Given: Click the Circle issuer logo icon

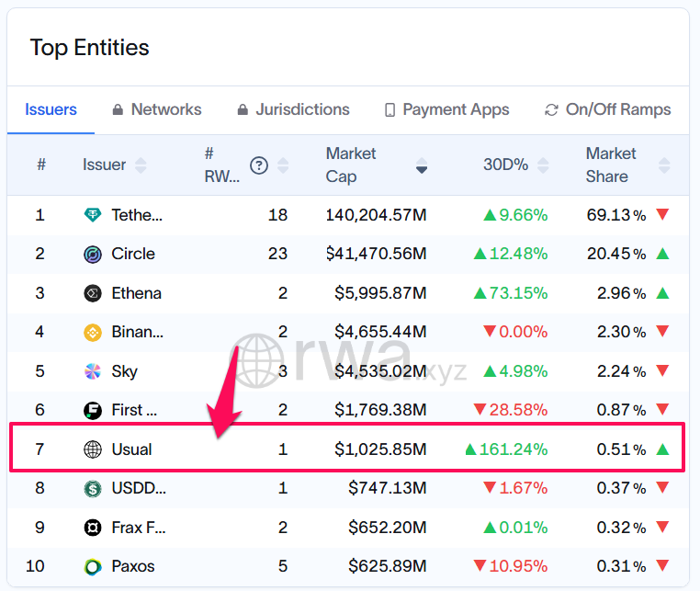Looking at the screenshot, I should click(x=93, y=255).
